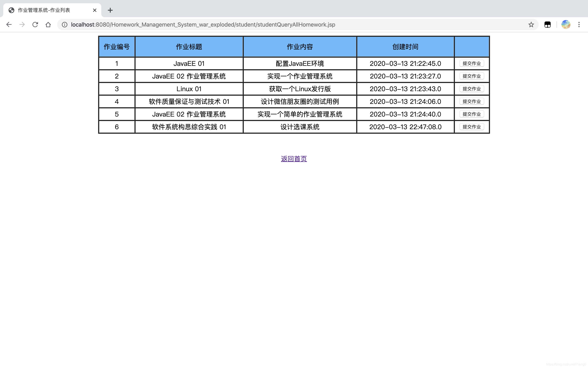Follow the 返回首页 link
This screenshot has height=368, width=588.
[x=294, y=159]
